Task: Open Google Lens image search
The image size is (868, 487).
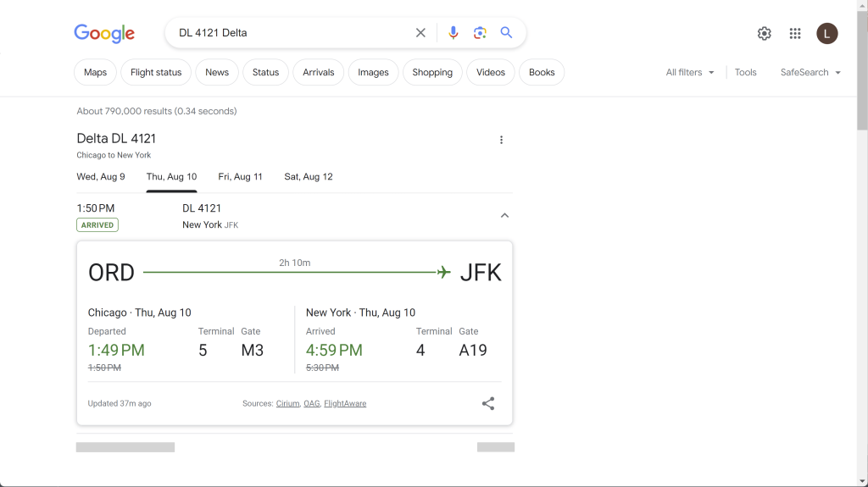Action: pyautogui.click(x=480, y=33)
